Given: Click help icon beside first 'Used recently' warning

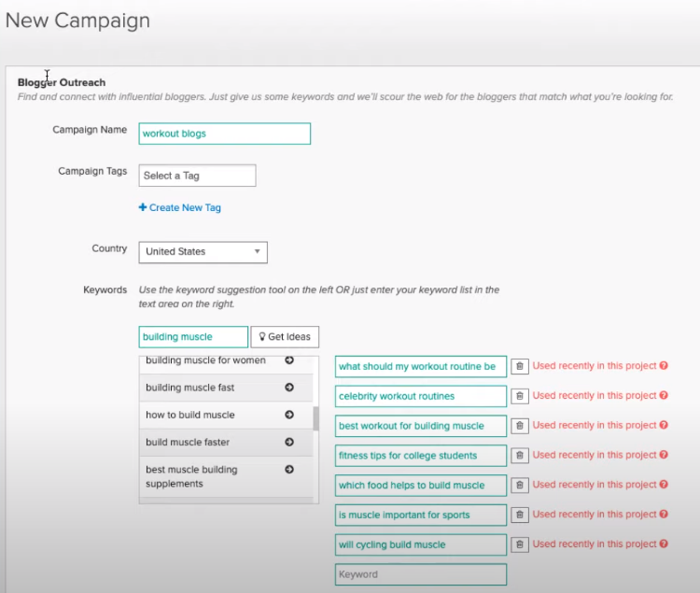Looking at the screenshot, I should point(664,366).
